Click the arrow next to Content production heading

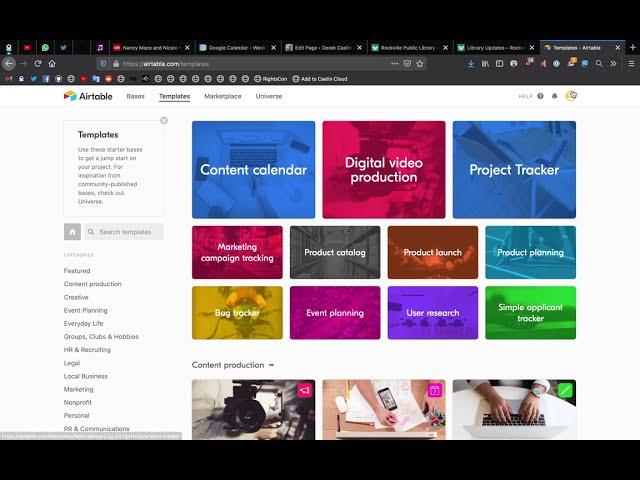point(271,365)
